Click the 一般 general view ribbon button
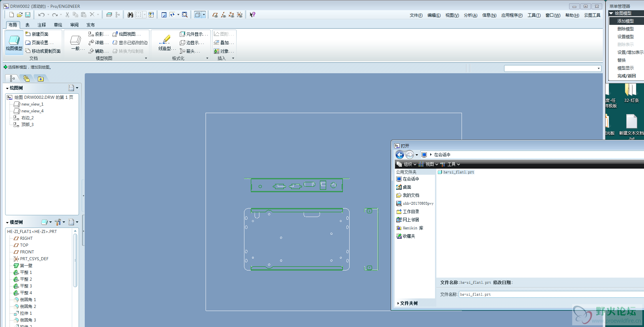 (76, 42)
